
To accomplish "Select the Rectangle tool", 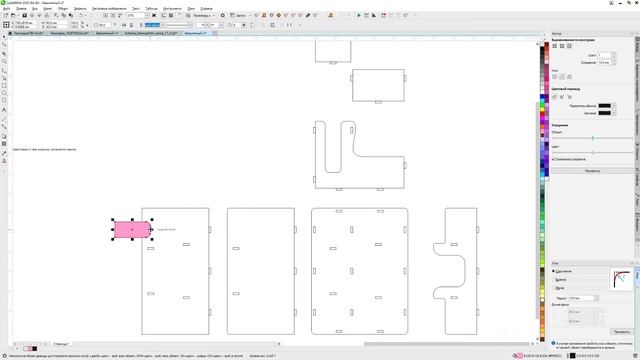I will click(4, 86).
